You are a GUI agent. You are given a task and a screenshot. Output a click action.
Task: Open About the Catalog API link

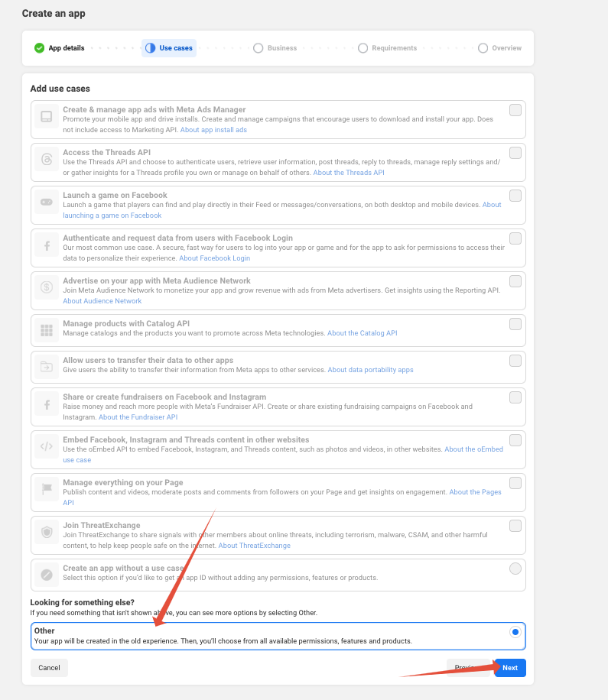click(363, 333)
